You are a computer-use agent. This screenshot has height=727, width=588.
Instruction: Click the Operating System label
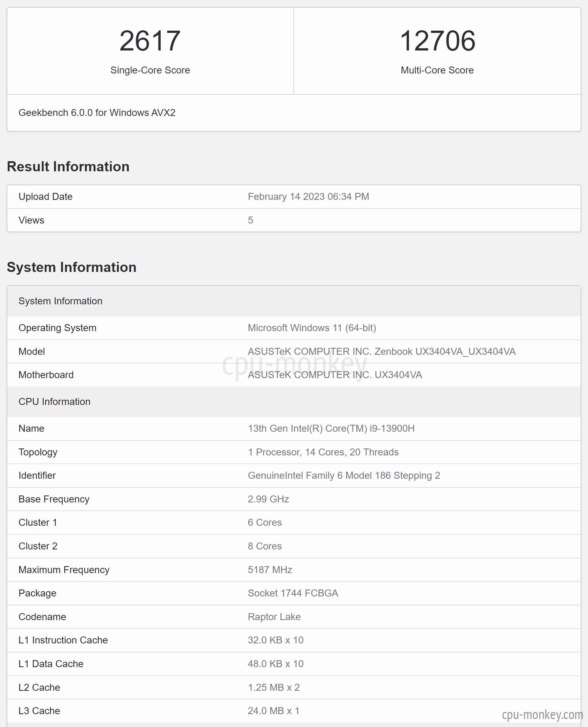coord(57,328)
